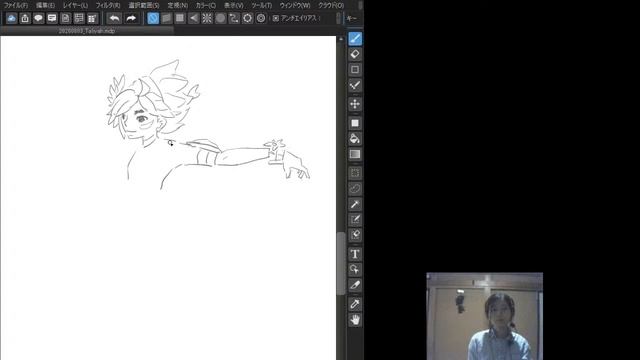Click the webcam video thumbnail

click(x=484, y=316)
